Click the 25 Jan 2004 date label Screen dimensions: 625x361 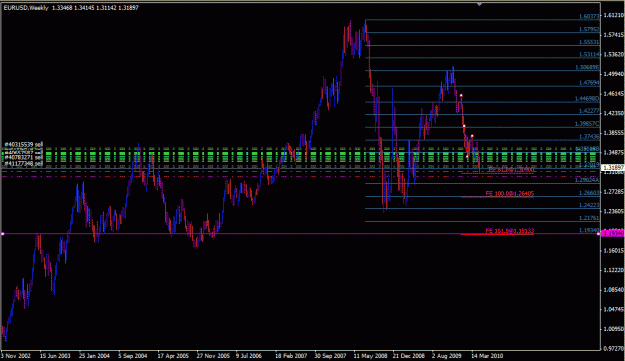(94, 355)
